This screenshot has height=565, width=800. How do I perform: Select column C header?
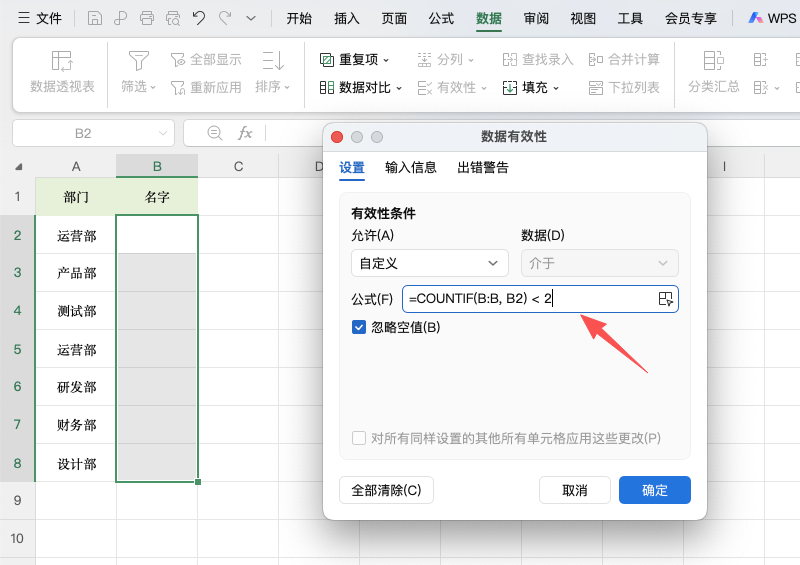[x=238, y=166]
